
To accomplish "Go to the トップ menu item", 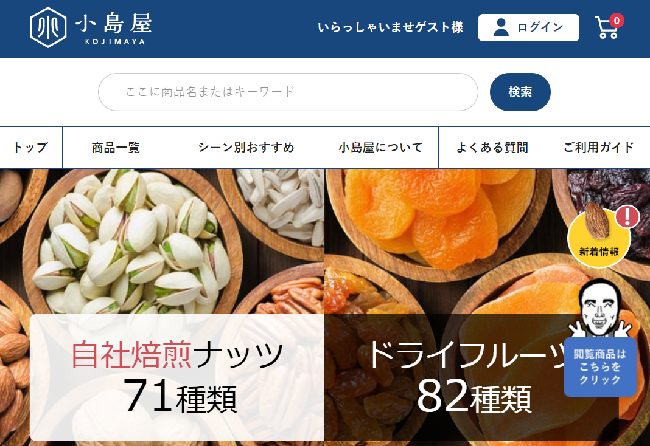I will pos(31,148).
